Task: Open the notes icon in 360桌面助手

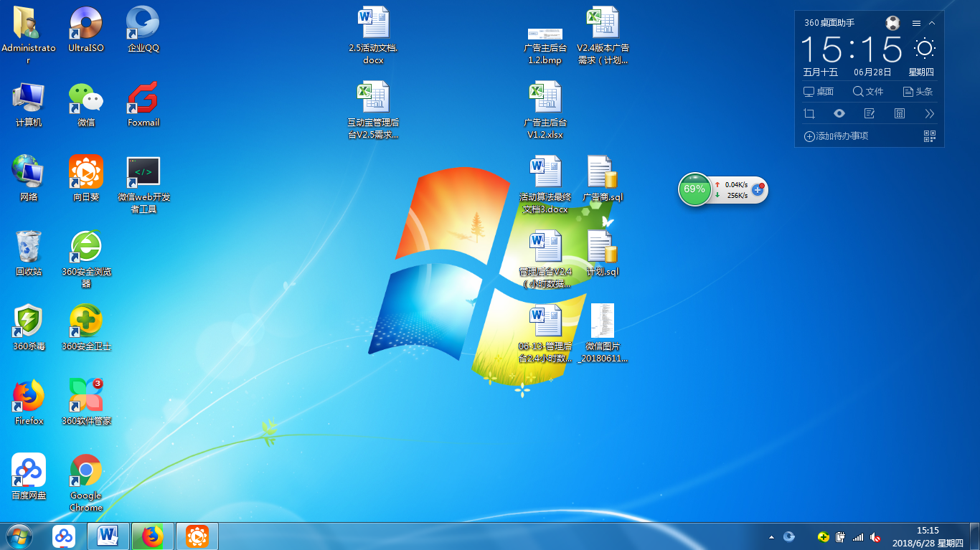Action: coord(870,113)
